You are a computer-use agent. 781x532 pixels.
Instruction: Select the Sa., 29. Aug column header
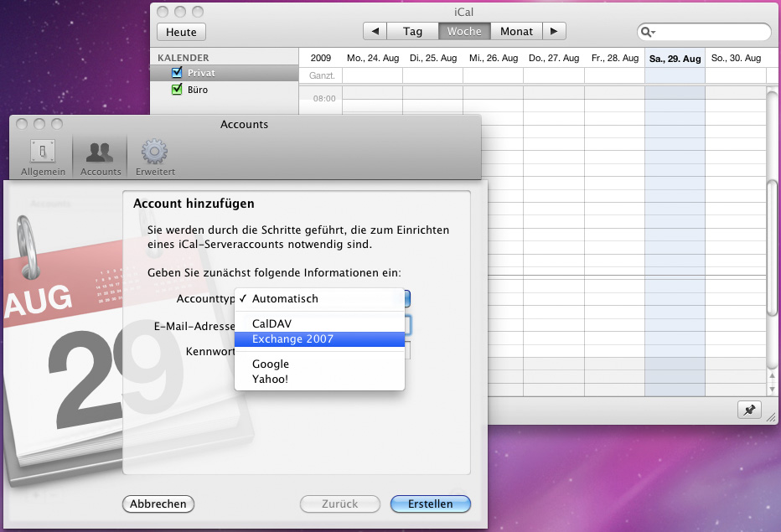pyautogui.click(x=675, y=59)
